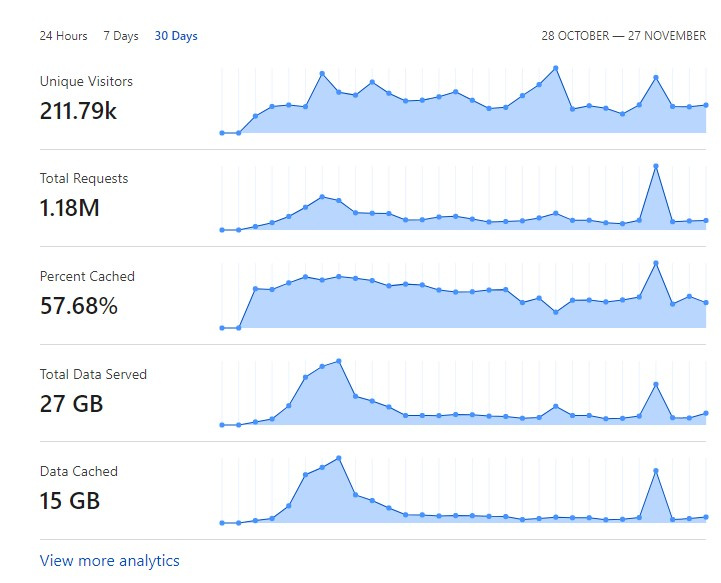Click the Total Data Served label
The image size is (721, 583).
(93, 375)
